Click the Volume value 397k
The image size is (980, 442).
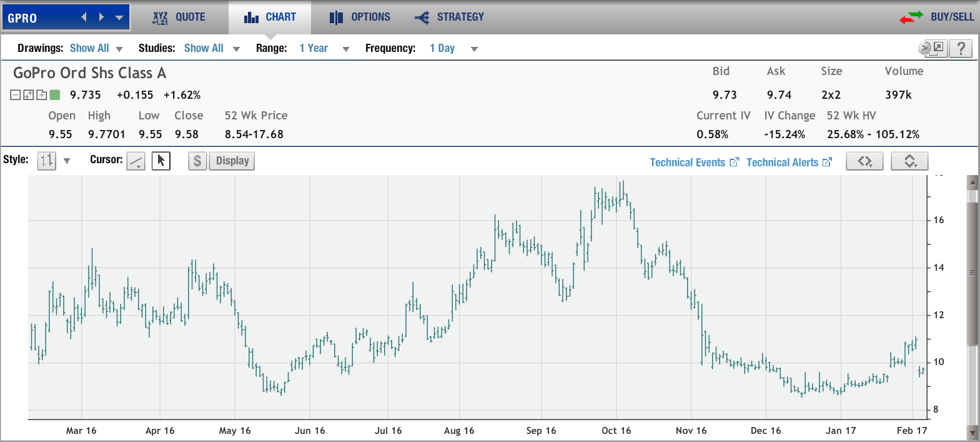point(898,95)
